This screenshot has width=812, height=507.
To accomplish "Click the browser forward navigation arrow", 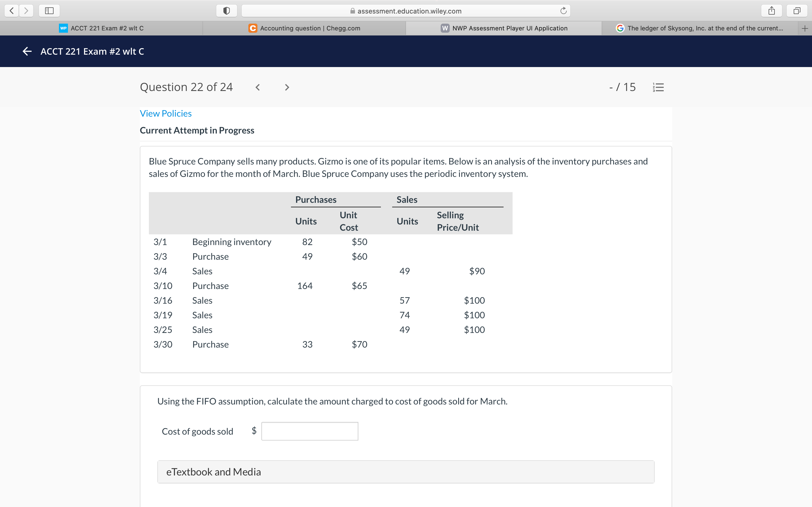I will tap(26, 10).
